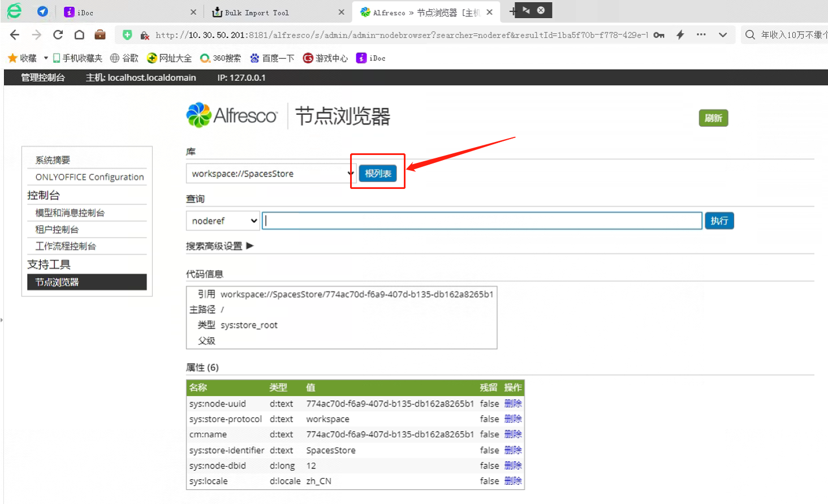
Task: Expand 搜索高级设置 advanced search settings
Action: (219, 246)
